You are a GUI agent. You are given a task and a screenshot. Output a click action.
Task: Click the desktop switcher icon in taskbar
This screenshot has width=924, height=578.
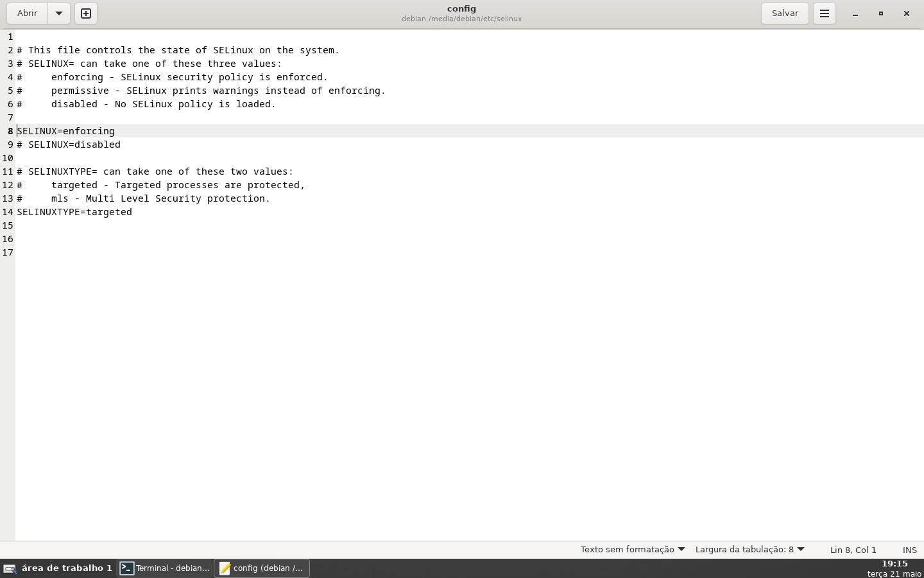[10, 569]
